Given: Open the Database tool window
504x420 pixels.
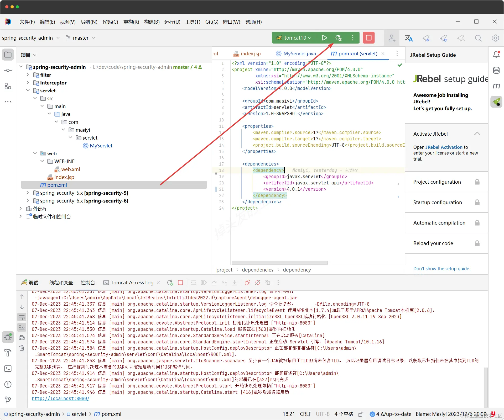Looking at the screenshot, I should tap(496, 70).
